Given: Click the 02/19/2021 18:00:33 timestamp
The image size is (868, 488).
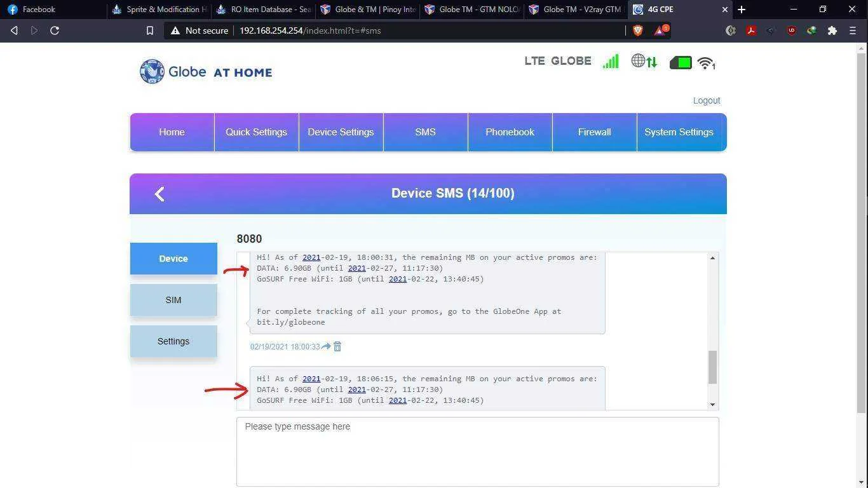Looking at the screenshot, I should coord(285,347).
